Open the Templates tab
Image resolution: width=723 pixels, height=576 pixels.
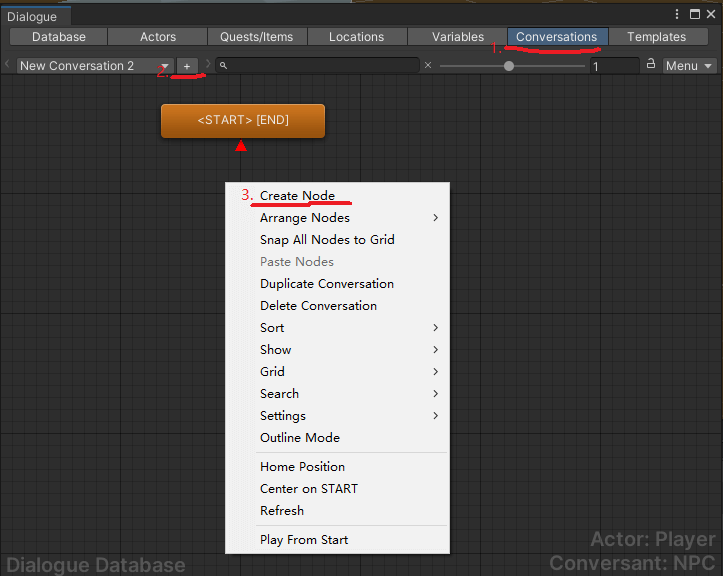point(657,37)
